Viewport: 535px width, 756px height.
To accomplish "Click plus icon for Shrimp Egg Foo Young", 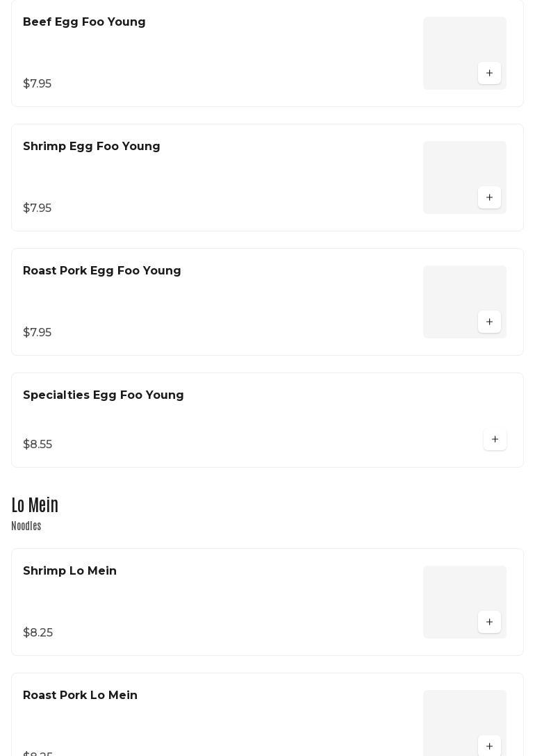I will point(489,198).
